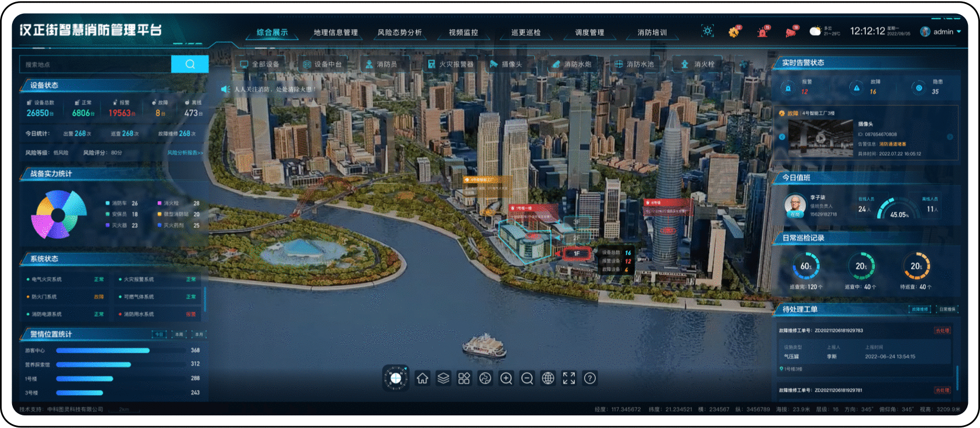This screenshot has height=428, width=980.
Task: Go to previous alarm with left arrow
Action: (x=782, y=137)
